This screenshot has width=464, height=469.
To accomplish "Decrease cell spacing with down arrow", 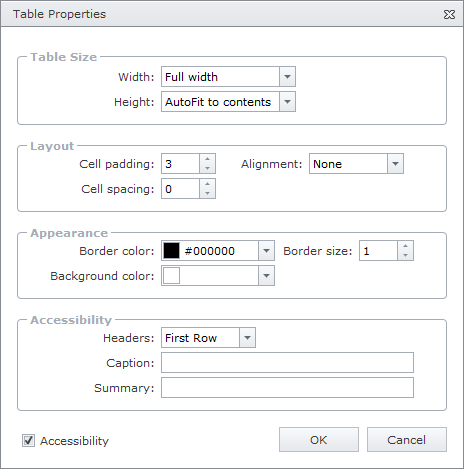I will (207, 193).
